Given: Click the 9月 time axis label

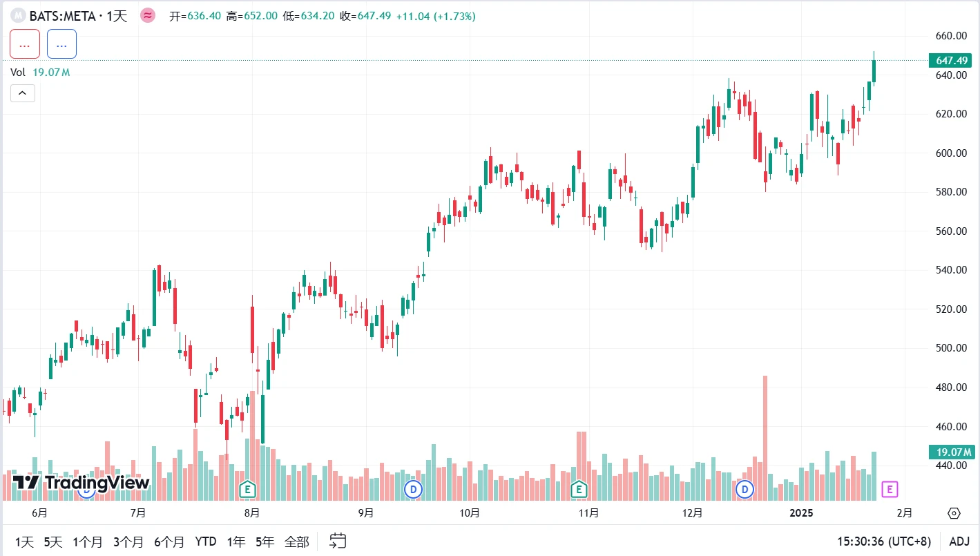Looking at the screenshot, I should pyautogui.click(x=366, y=513).
